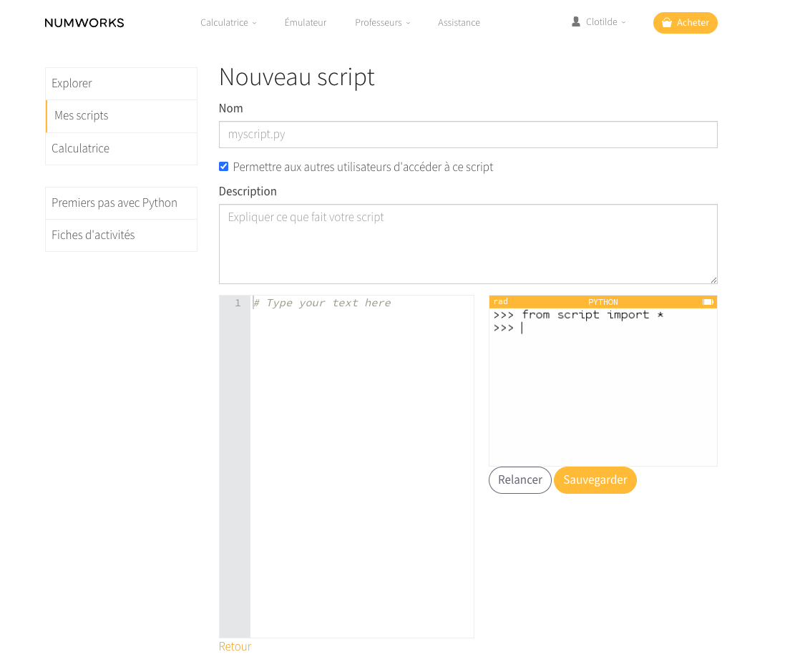Click the battery icon on the emulator screen
The width and height of the screenshot is (795, 672).
click(708, 302)
